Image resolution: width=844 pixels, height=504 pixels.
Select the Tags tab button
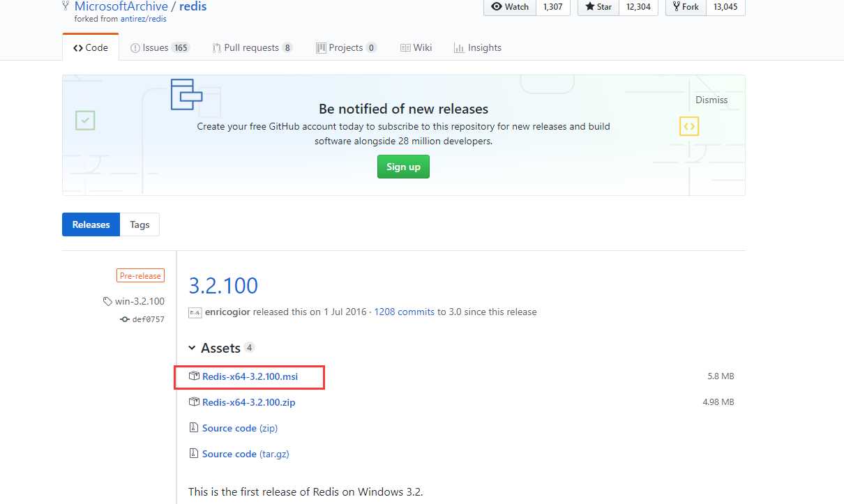point(140,224)
